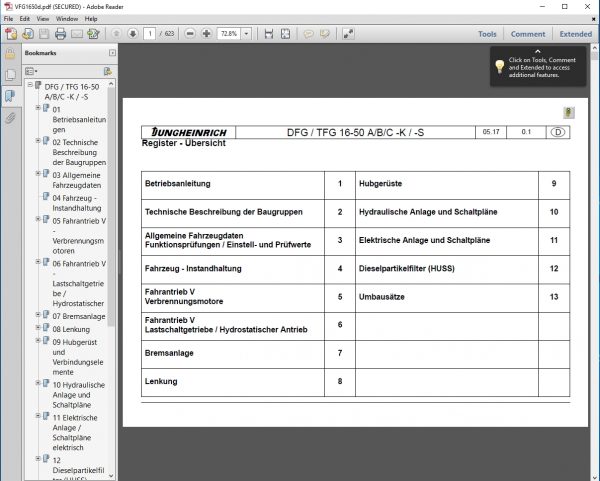Click 'Register - Übersicht' heading
600x481 pixels.
[x=184, y=143]
